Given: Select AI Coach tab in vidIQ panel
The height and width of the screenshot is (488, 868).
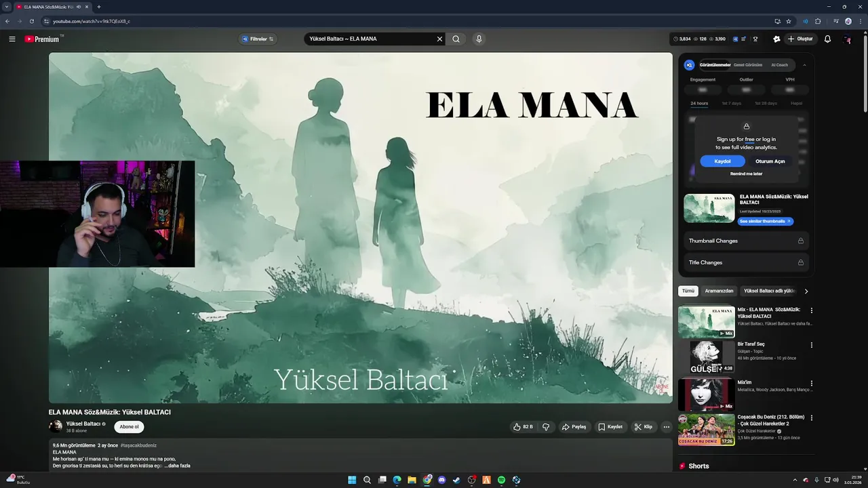Looking at the screenshot, I should pyautogui.click(x=780, y=65).
